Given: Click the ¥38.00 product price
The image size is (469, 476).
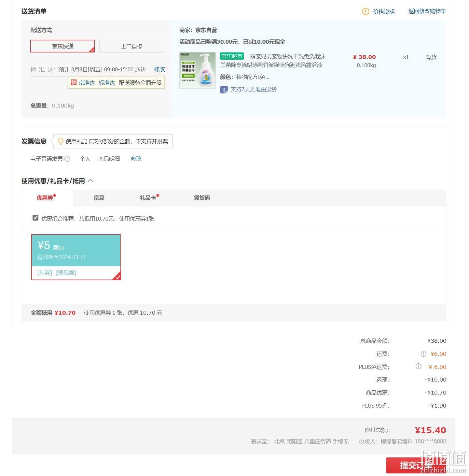Looking at the screenshot, I should click(x=364, y=57).
